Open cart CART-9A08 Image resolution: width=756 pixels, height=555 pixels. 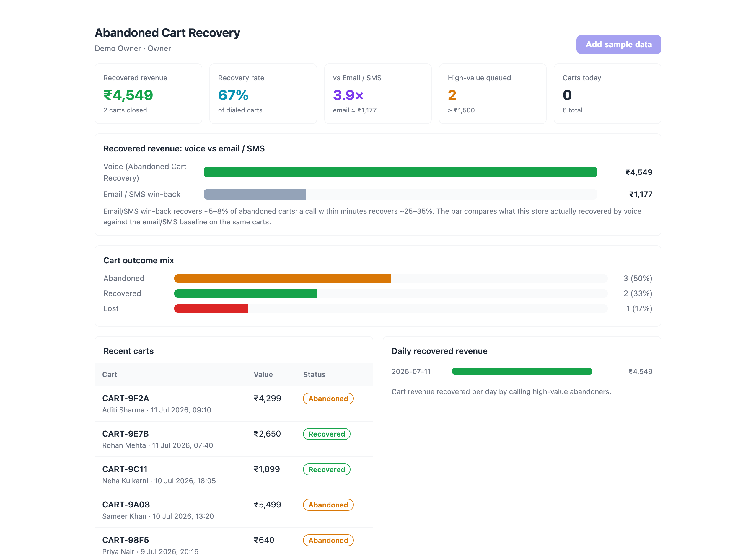[126, 505]
